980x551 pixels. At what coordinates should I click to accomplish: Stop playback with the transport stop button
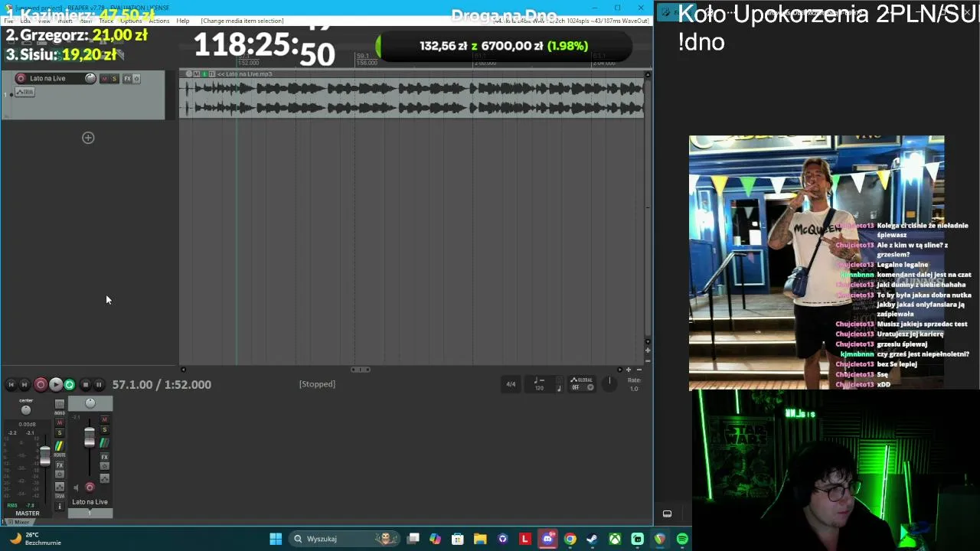pyautogui.click(x=86, y=384)
